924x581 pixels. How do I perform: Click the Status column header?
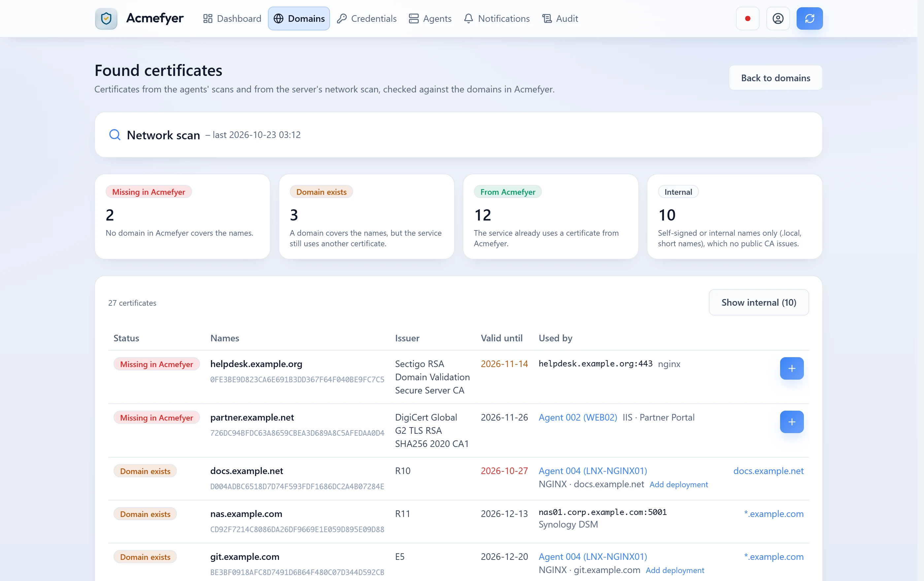tap(126, 338)
